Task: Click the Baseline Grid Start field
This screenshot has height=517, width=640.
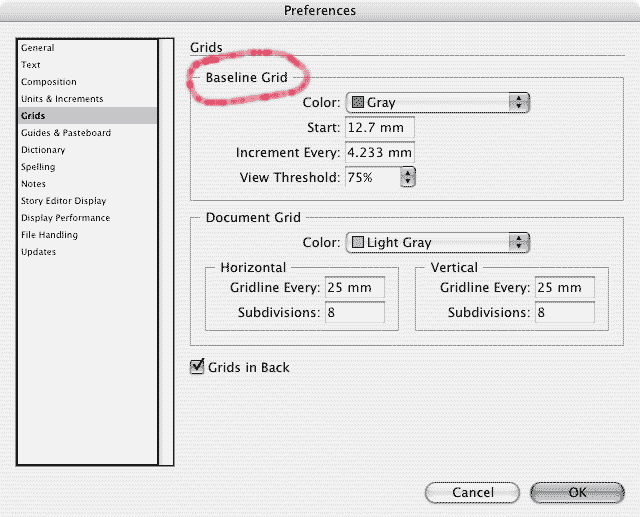Action: tap(380, 127)
